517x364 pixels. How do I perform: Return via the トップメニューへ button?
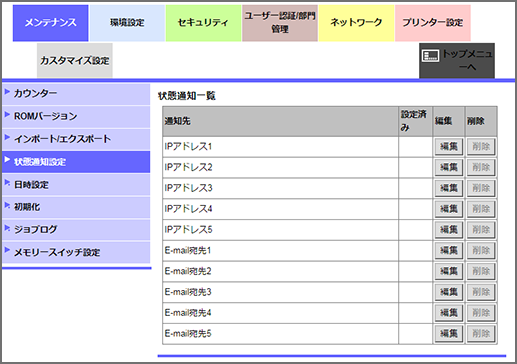(457, 60)
